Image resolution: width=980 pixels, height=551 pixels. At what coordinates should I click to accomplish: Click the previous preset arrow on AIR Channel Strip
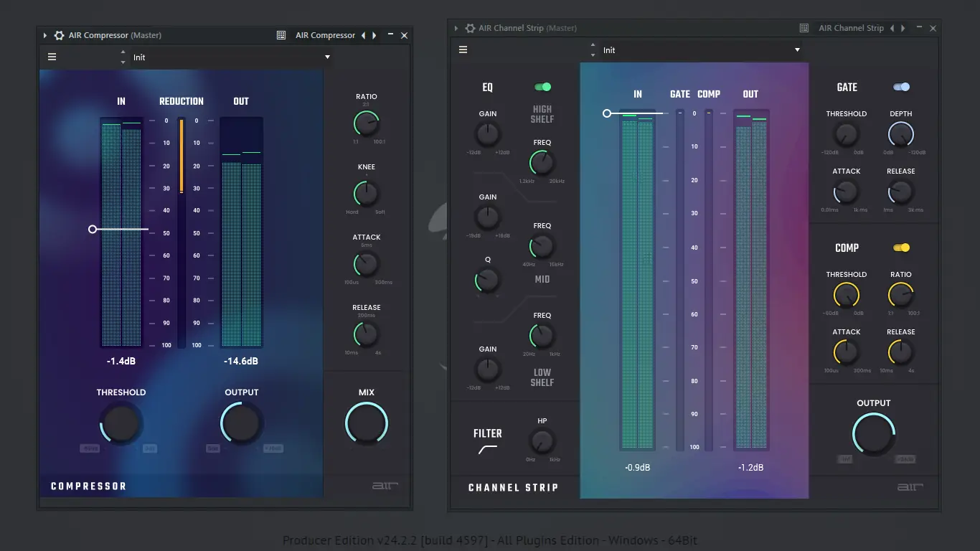pyautogui.click(x=892, y=28)
